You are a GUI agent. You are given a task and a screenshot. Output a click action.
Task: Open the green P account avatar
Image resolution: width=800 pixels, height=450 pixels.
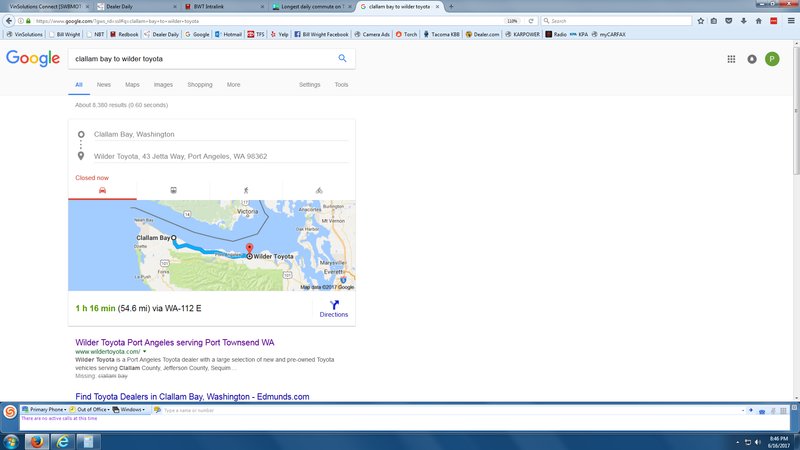[772, 59]
